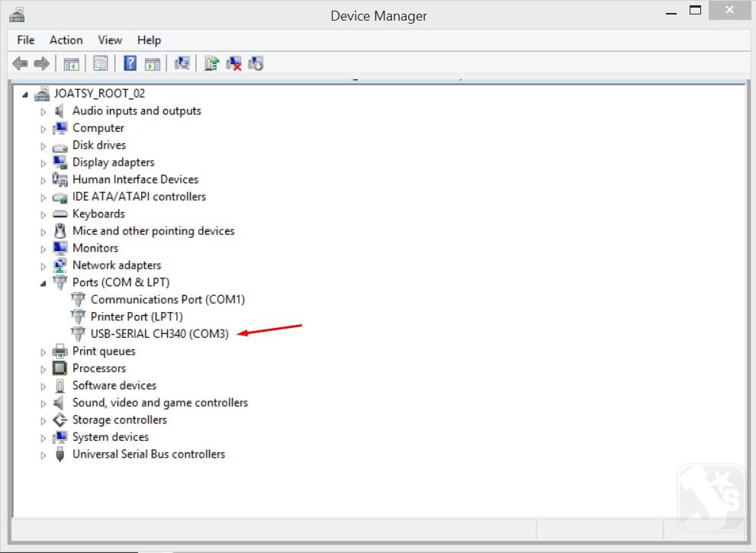
Task: Select the JOATSY_ROOT_02 computer name
Action: click(99, 93)
